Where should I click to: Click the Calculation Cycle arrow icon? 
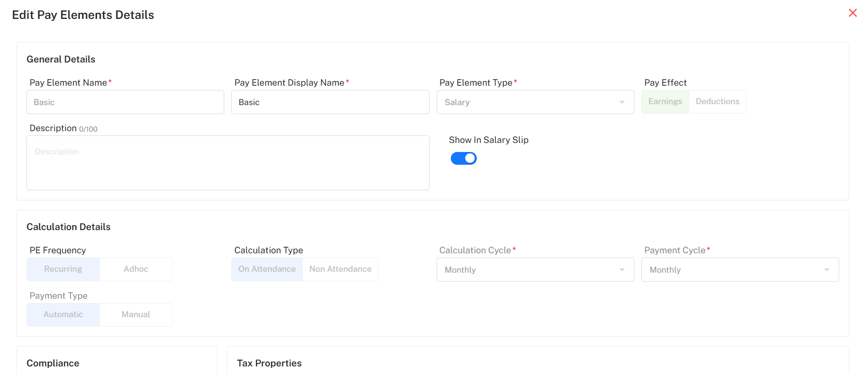tap(622, 270)
